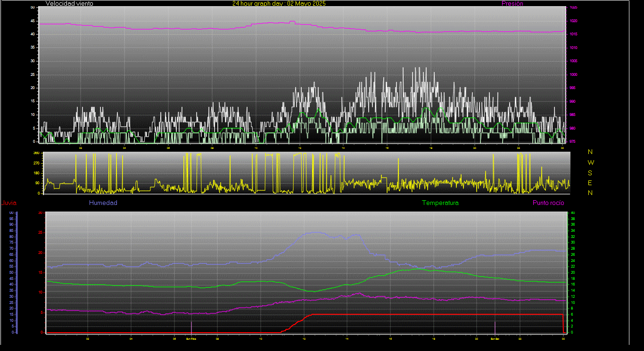
Task: Click the '990' pressure axis value
Action: pos(572,101)
